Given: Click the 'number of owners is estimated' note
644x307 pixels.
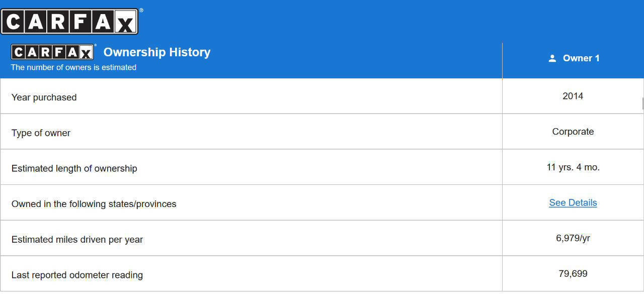Looking at the screenshot, I should click(x=73, y=67).
